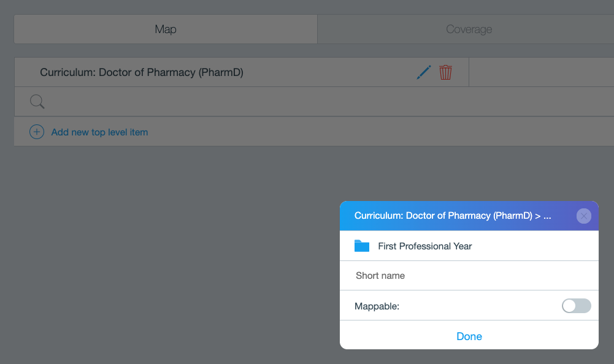This screenshot has width=614, height=364.
Task: Click the blue pencil edit icon
Action: coord(424,72)
